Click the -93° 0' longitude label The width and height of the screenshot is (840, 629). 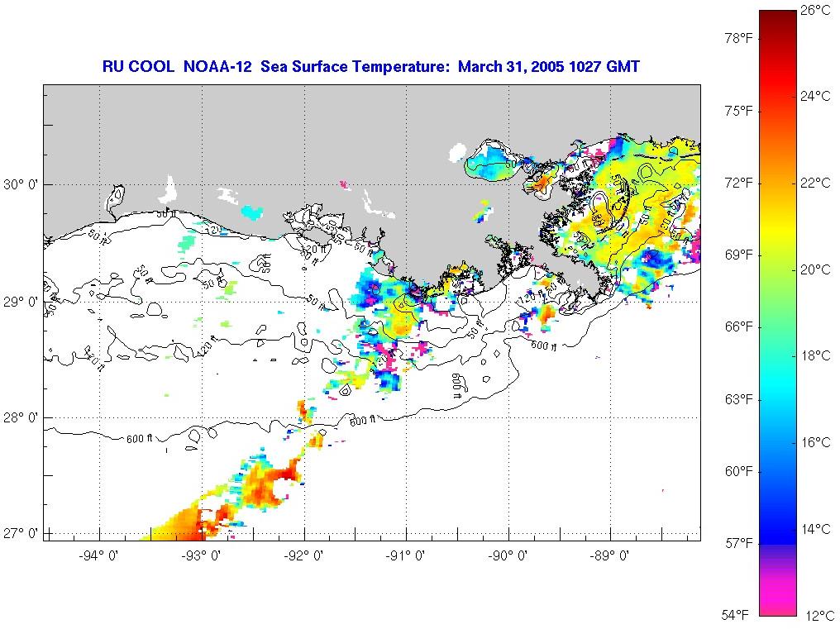[201, 556]
